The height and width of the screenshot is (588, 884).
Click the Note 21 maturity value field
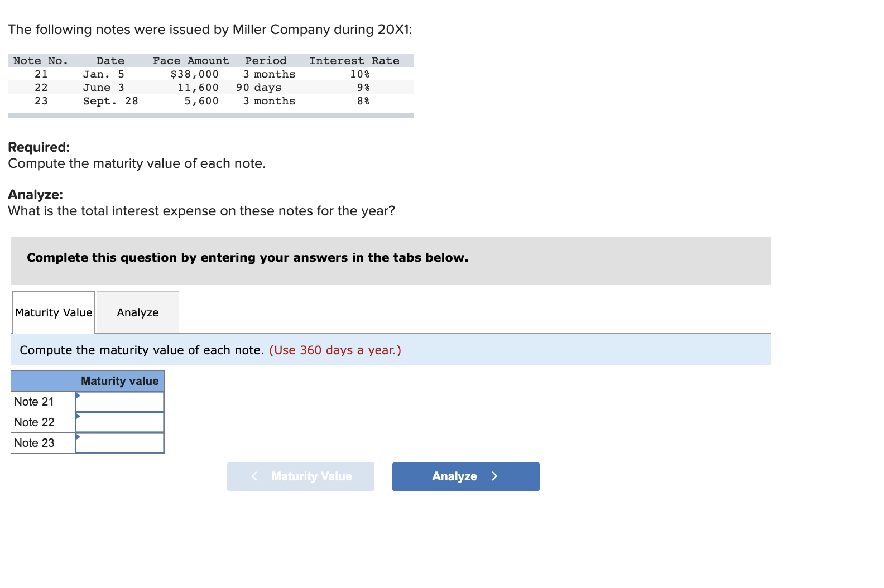coord(119,402)
